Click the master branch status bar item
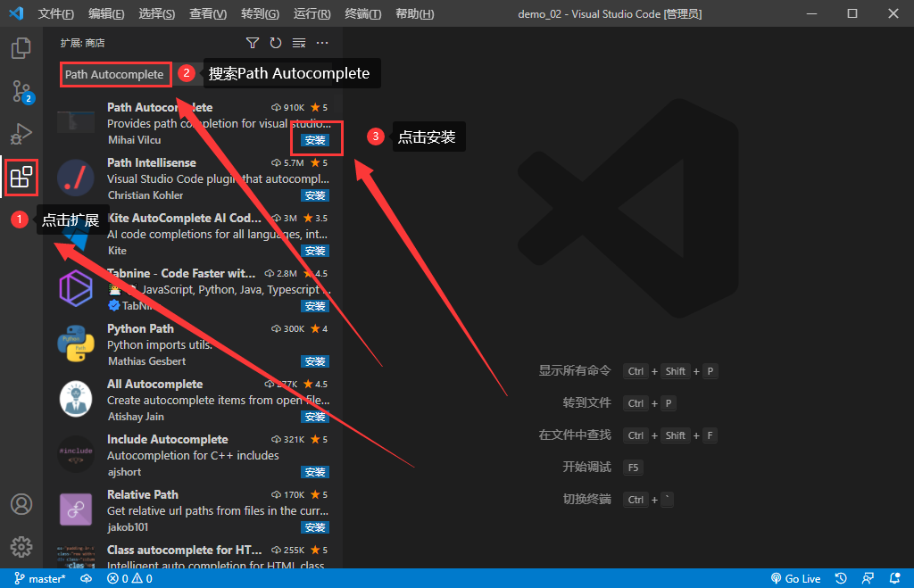 pyautogui.click(x=39, y=579)
